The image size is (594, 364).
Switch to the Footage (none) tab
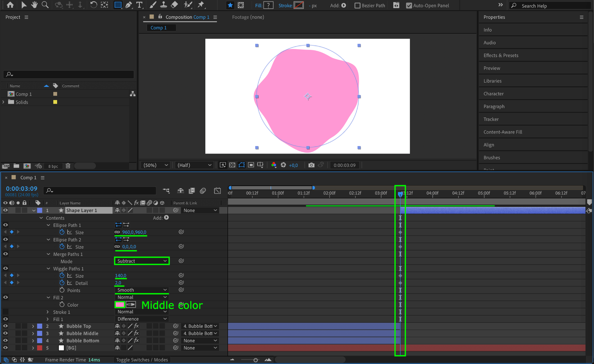pos(248,17)
